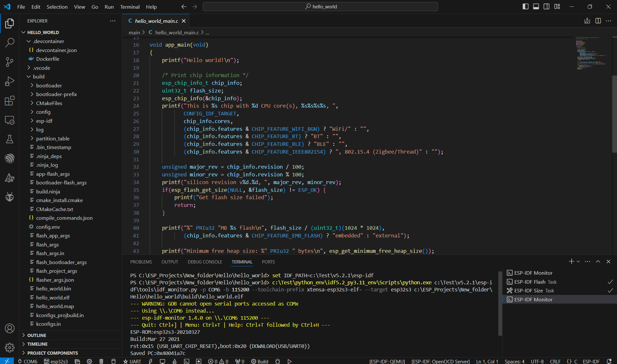This screenshot has width=617, height=364.
Task: Open ESP-IDF terminal icon in status bar
Action: pos(187,361)
